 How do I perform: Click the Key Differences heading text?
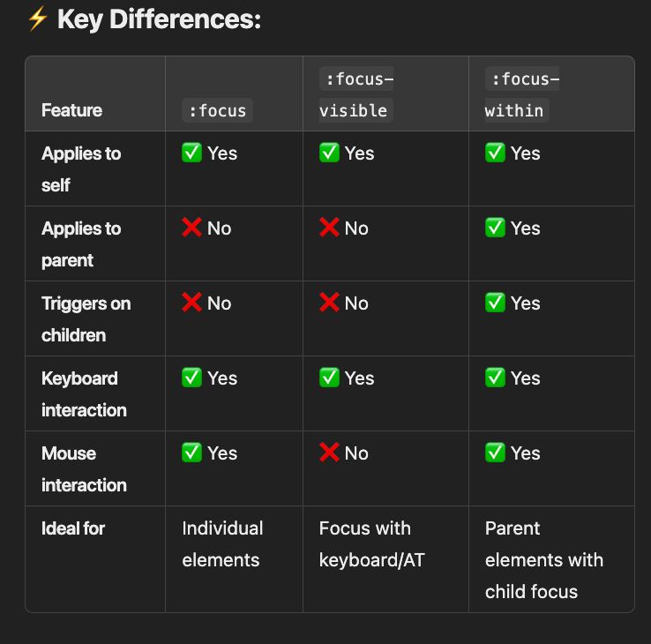click(x=159, y=19)
